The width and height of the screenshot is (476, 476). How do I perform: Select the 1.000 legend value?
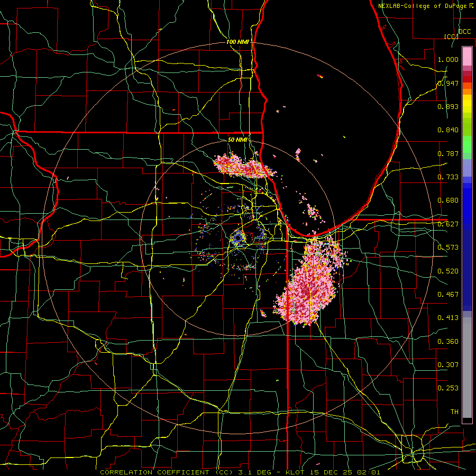448,59
